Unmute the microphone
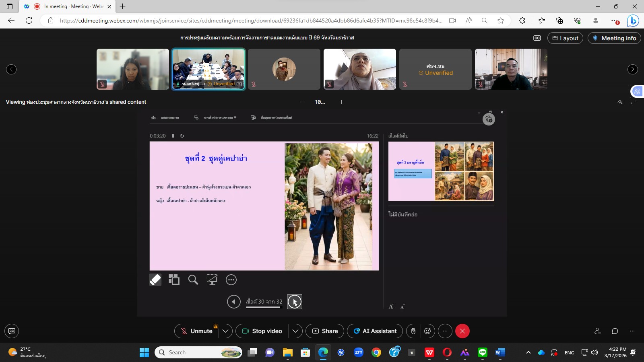 click(x=197, y=331)
